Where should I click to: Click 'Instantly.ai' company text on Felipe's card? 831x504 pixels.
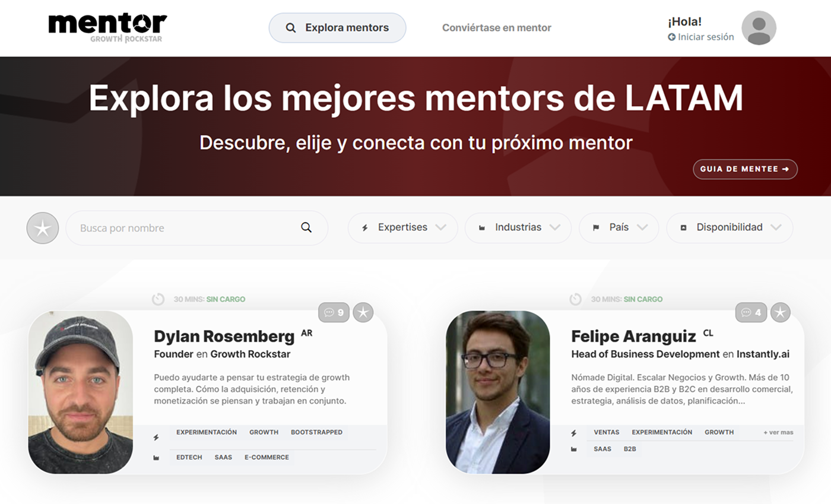click(763, 354)
